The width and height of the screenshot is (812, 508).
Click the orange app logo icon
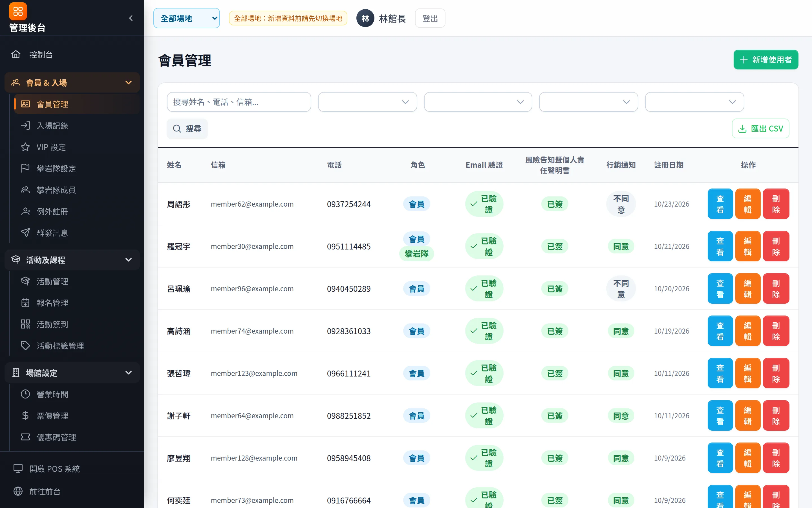tap(18, 11)
